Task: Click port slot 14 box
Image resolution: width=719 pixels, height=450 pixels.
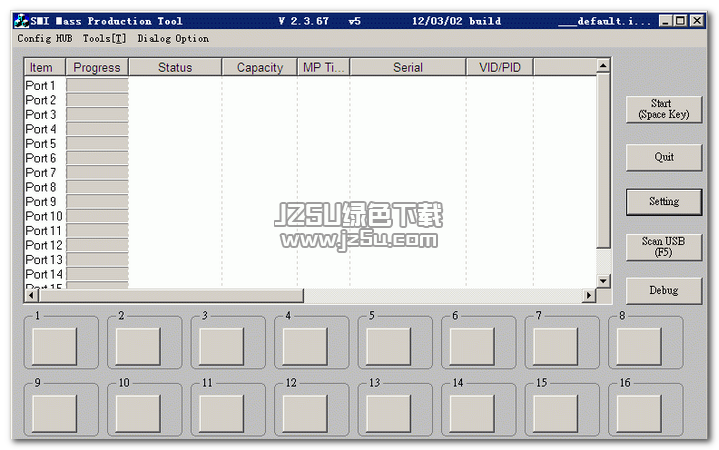Action: point(472,414)
